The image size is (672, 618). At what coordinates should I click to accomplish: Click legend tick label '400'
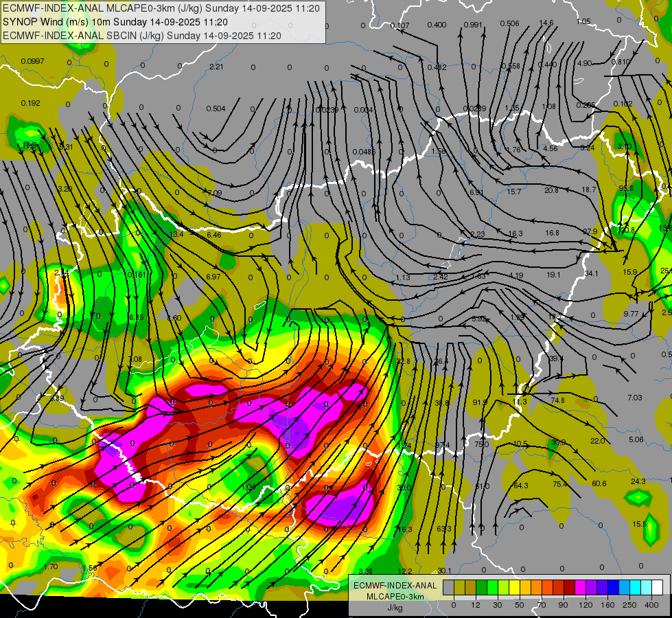(651, 605)
